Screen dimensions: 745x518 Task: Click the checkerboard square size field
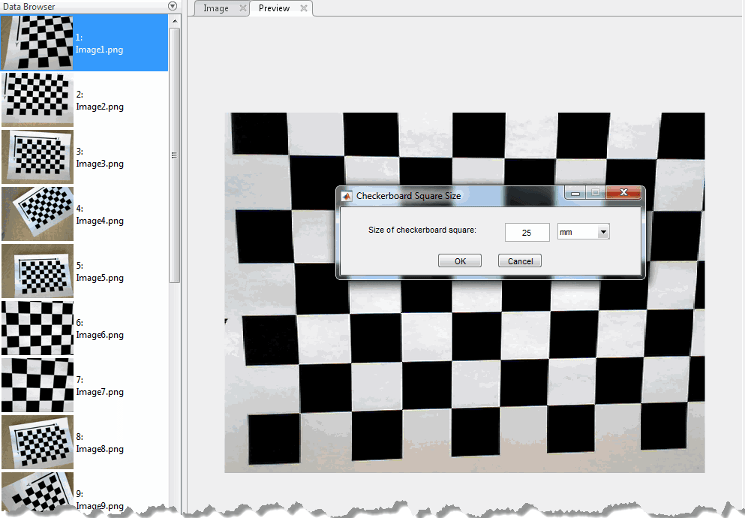[x=527, y=232]
